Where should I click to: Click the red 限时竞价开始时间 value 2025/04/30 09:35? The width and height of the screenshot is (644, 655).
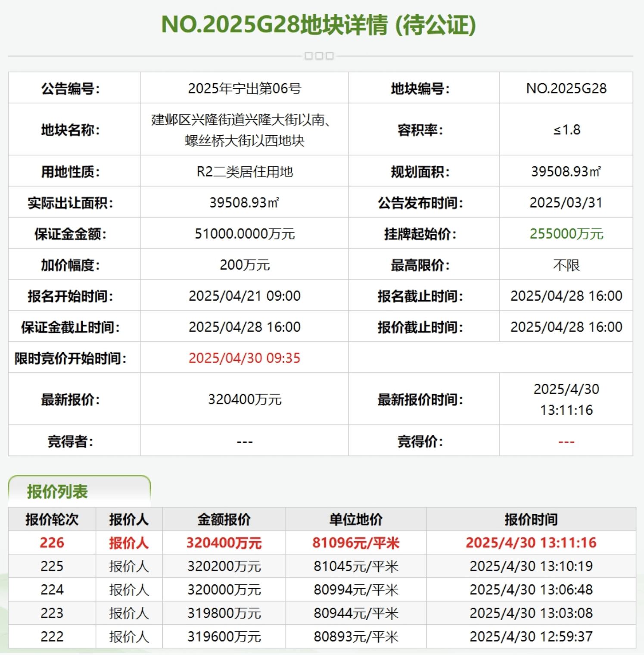pos(245,358)
